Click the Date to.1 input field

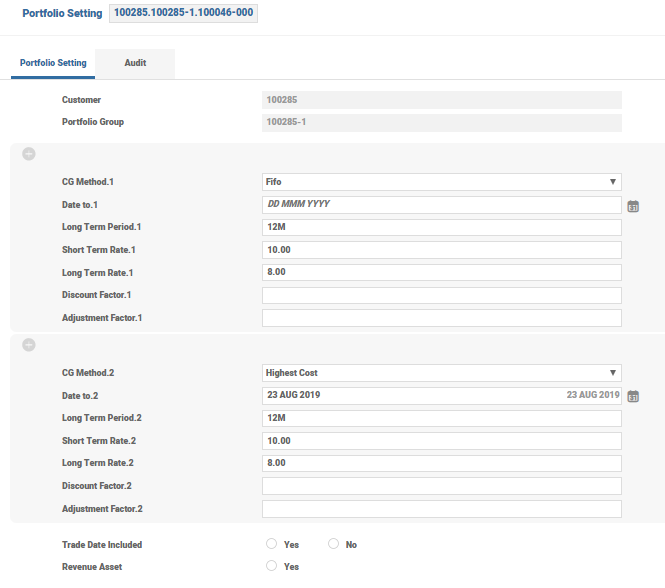tap(441, 204)
